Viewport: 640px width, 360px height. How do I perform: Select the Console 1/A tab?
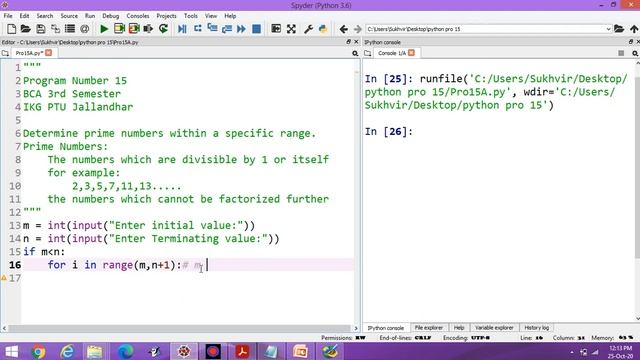pos(392,53)
